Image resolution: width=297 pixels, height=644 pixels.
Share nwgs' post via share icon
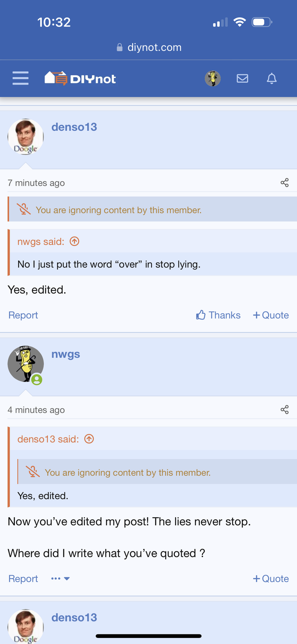[x=285, y=409]
